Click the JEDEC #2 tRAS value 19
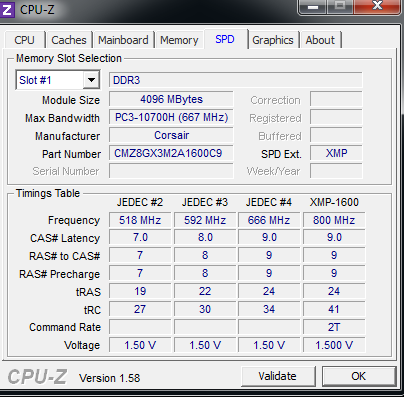The height and width of the screenshot is (397, 404). click(140, 291)
